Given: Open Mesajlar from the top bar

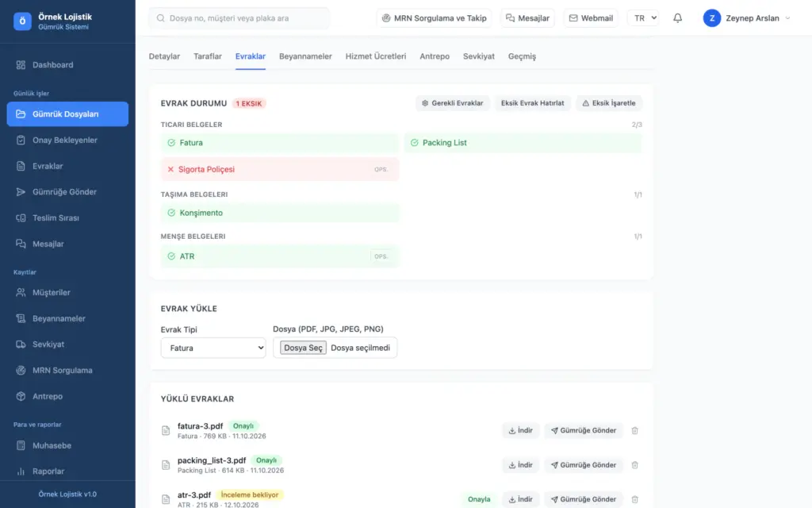Looking at the screenshot, I should pyautogui.click(x=527, y=18).
